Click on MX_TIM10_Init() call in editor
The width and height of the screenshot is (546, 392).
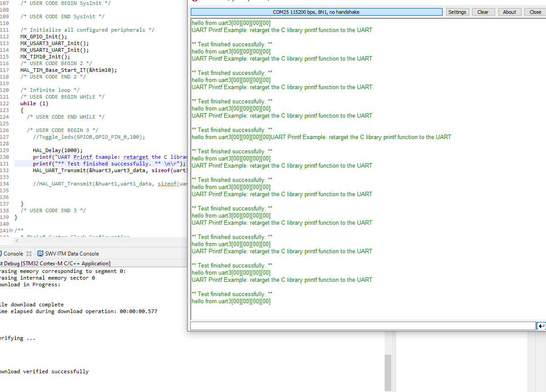(45, 57)
